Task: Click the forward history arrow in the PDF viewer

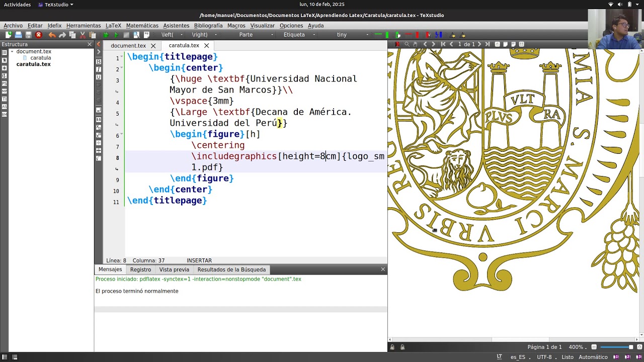Action: [433, 44]
